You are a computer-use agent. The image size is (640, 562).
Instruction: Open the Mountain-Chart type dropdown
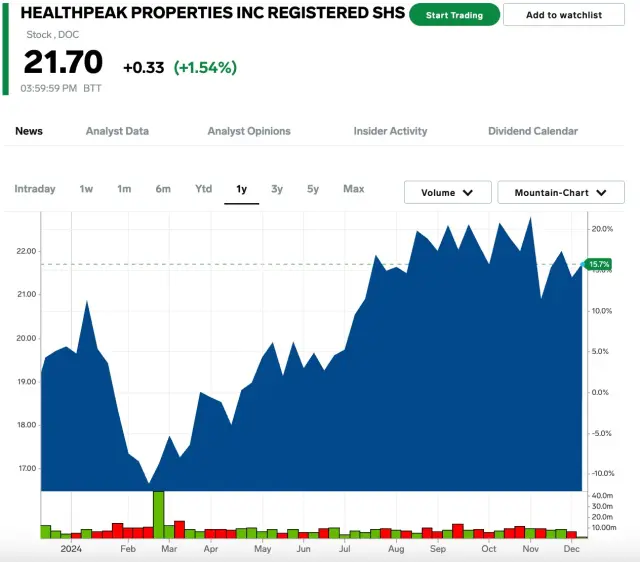pos(561,192)
